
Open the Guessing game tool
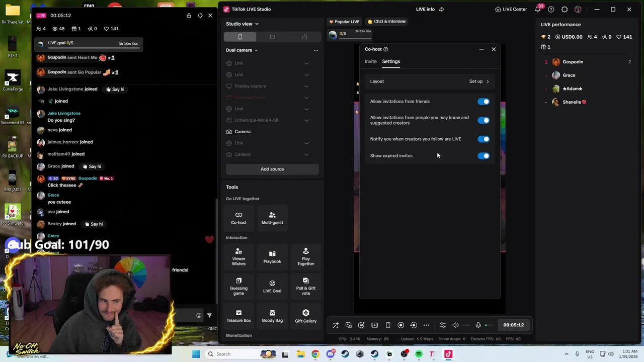pos(238,286)
